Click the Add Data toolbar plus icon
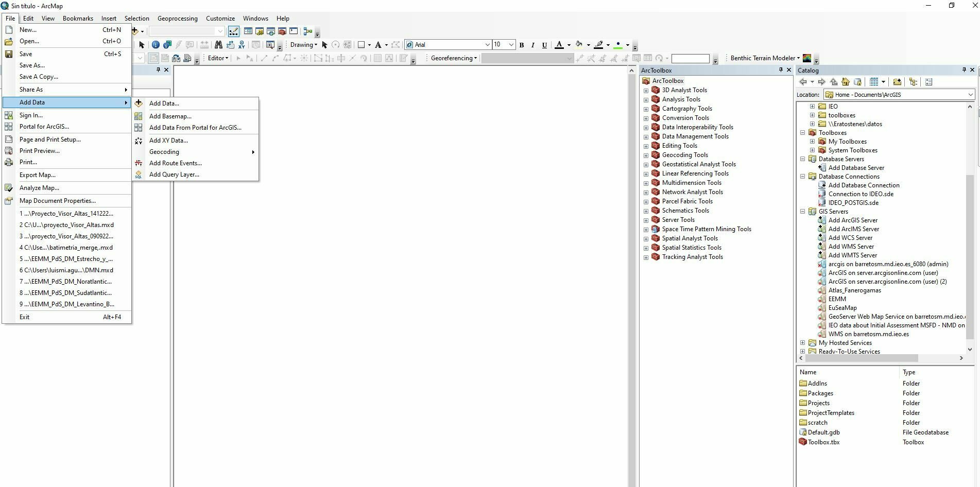This screenshot has width=980, height=487. point(135,31)
